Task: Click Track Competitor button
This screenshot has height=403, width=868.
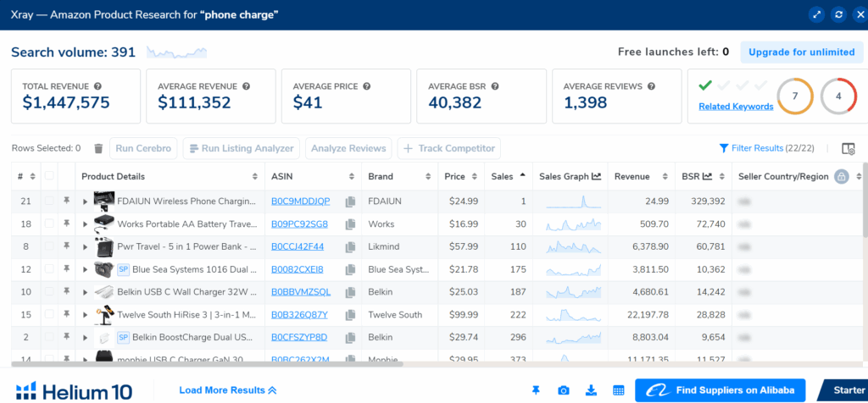Action: tap(449, 148)
